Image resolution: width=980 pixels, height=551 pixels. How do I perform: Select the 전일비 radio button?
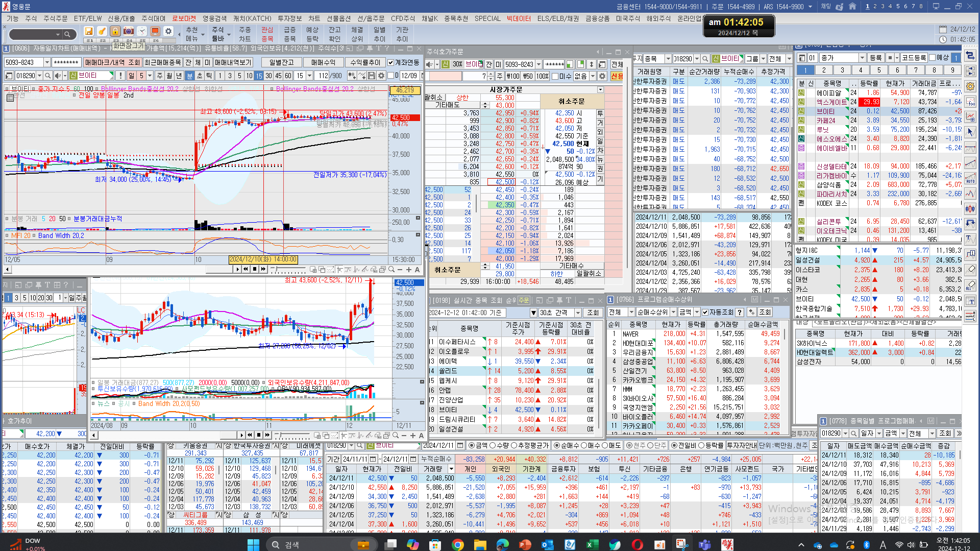pos(674,445)
